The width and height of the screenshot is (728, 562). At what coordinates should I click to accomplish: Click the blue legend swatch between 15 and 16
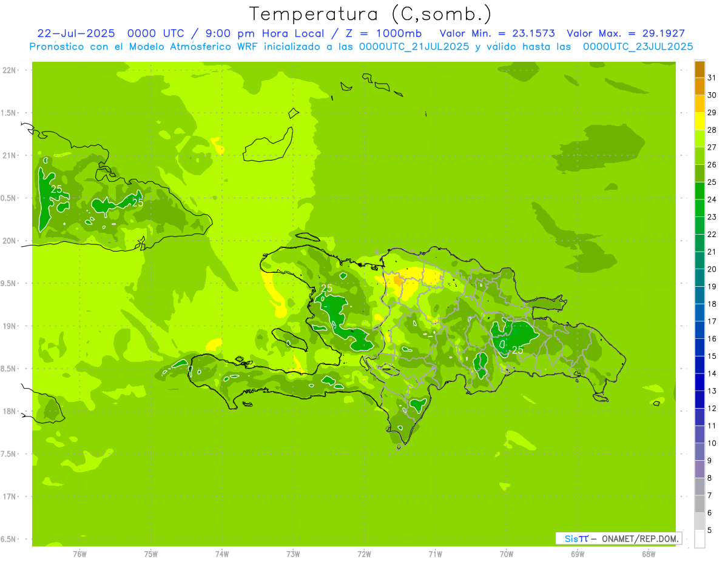click(699, 347)
